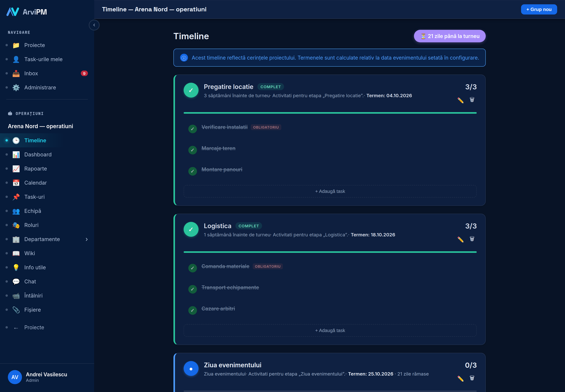
Task: Collapse the sidebar with the chevron button
Action: click(x=94, y=25)
